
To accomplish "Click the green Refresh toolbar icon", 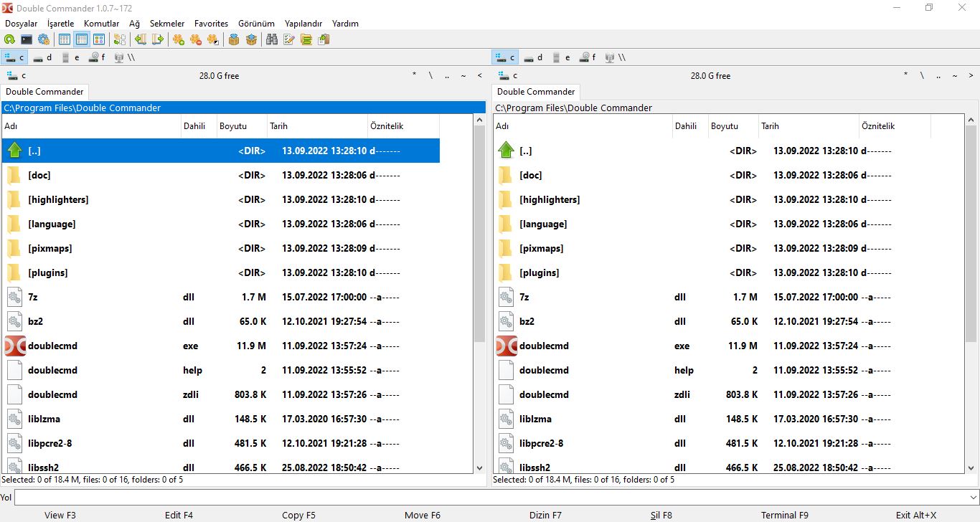I will click(9, 39).
